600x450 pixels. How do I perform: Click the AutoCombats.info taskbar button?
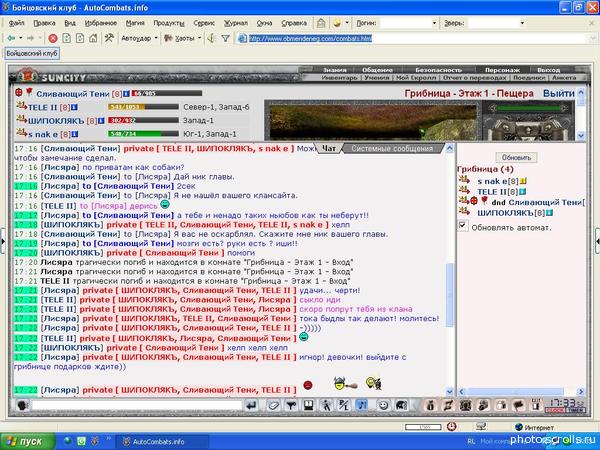click(162, 442)
